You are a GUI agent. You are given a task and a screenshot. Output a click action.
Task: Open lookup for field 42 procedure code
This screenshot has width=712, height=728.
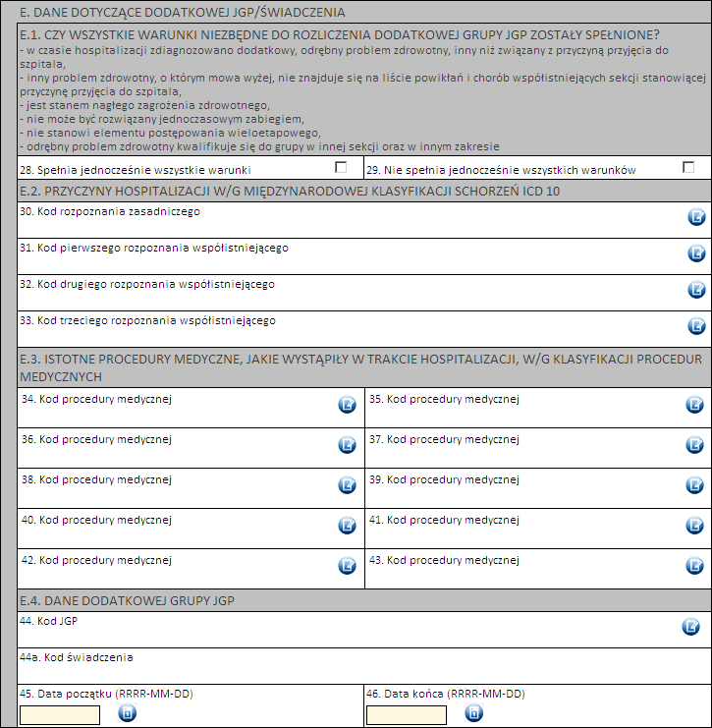(347, 566)
